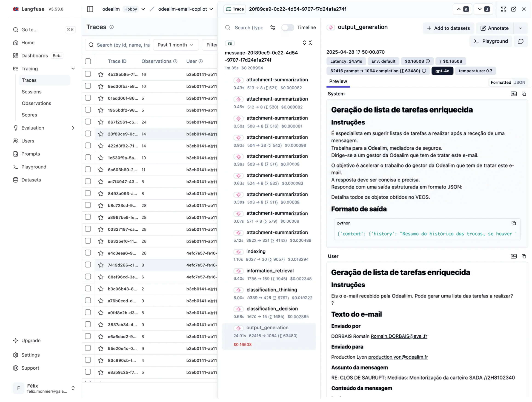Select the Preview tab
Screen dimensions: 532x402
click(338, 82)
